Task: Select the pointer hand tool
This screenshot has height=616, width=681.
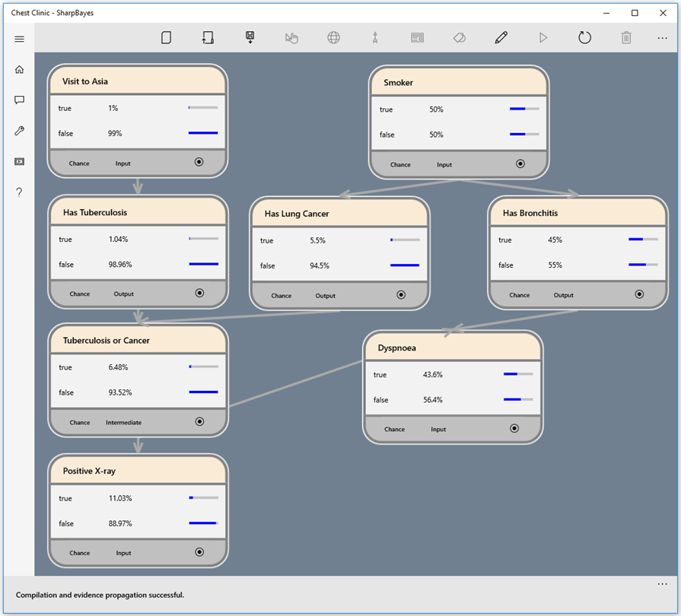Action: 291,38
